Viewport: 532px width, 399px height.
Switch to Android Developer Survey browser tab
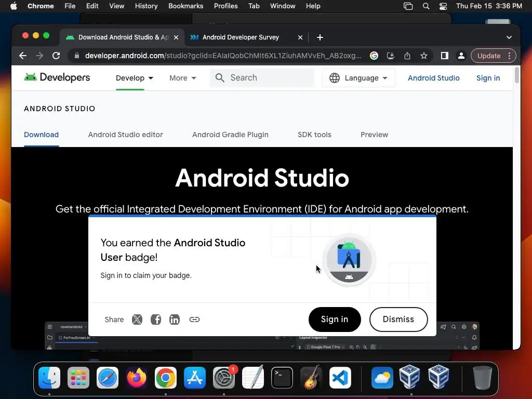click(246, 37)
